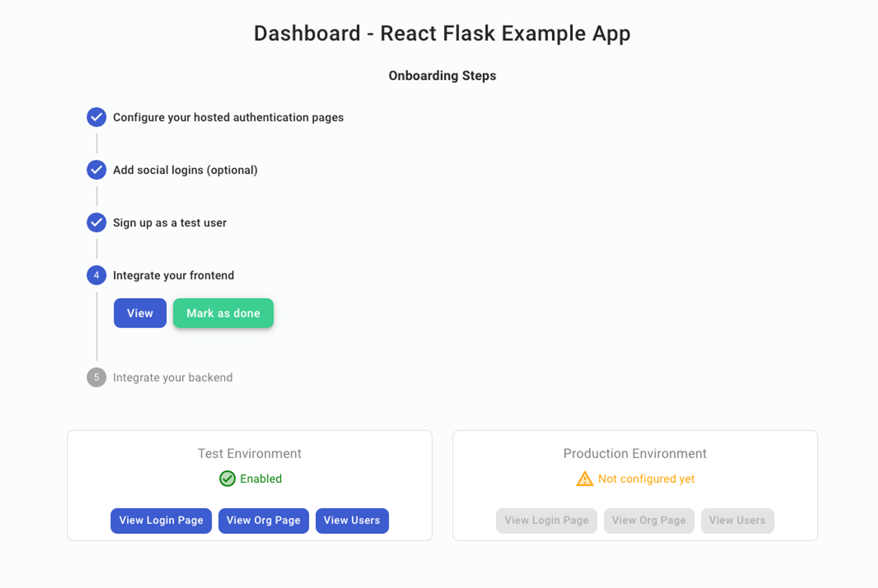Open the test environment View Org Page
This screenshot has width=878, height=588.
click(x=263, y=520)
